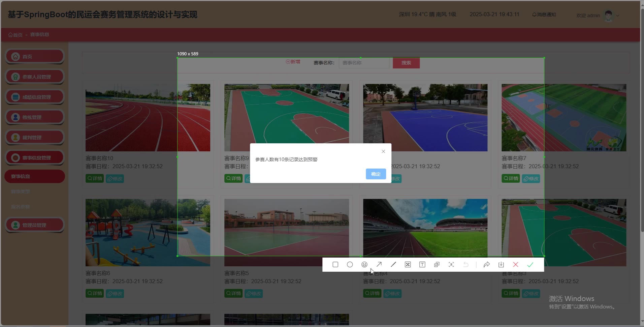View 详情 for 赛事名称7
644x327 pixels.
tap(511, 178)
